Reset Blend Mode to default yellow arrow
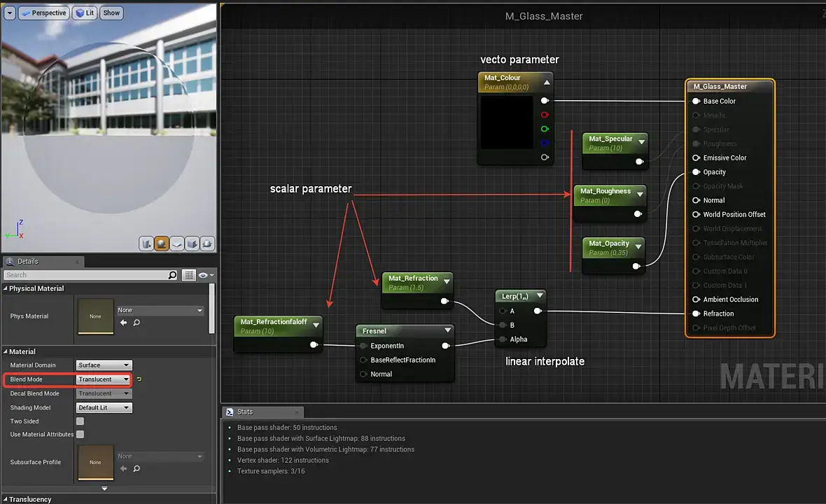The image size is (826, 504). coord(139,379)
